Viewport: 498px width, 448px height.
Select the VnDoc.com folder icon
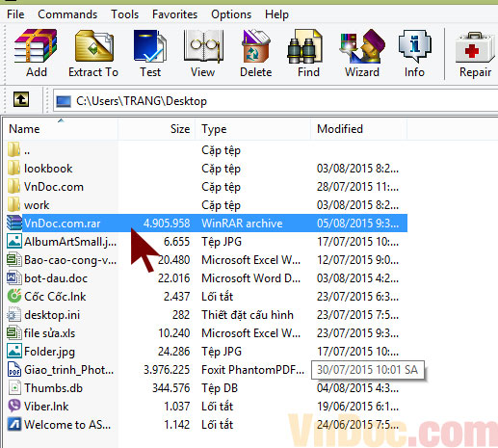(x=13, y=187)
